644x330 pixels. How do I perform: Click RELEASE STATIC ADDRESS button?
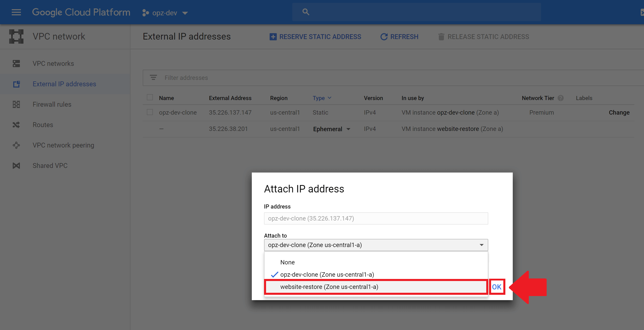(x=483, y=37)
